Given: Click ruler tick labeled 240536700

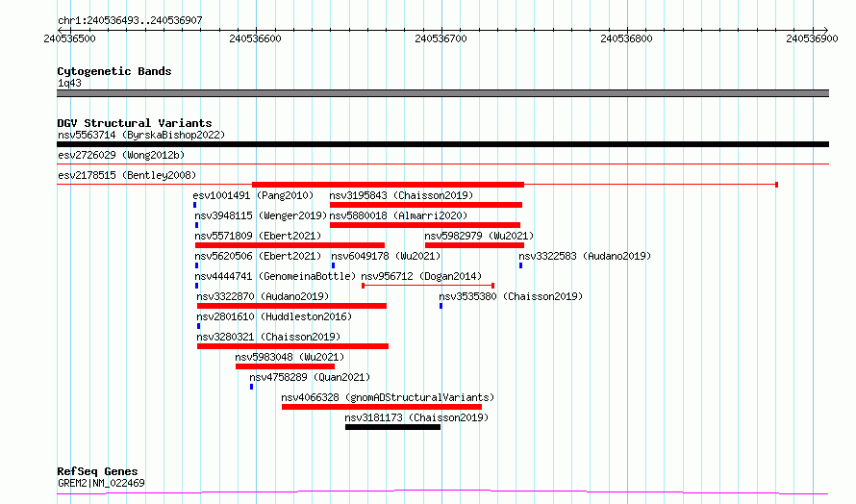Looking at the screenshot, I should pyautogui.click(x=441, y=38).
